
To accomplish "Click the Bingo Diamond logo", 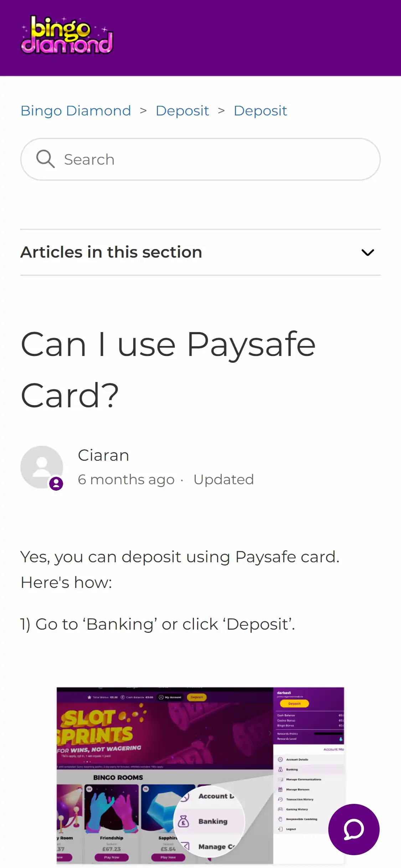I will 67,35.
